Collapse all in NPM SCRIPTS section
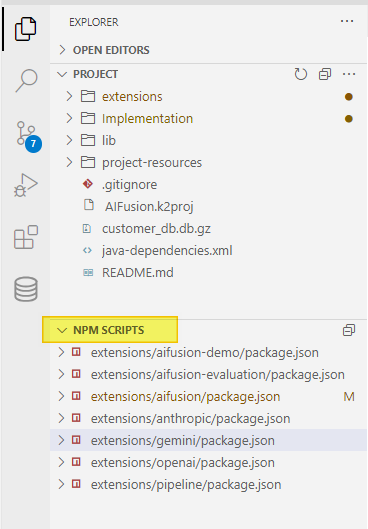The image size is (368, 529). tap(349, 330)
